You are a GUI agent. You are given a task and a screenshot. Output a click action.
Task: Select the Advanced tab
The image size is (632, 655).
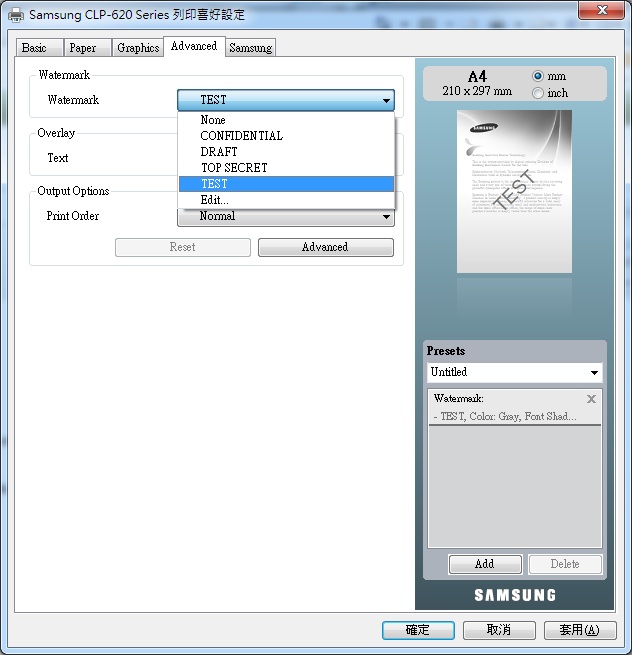pyautogui.click(x=194, y=46)
